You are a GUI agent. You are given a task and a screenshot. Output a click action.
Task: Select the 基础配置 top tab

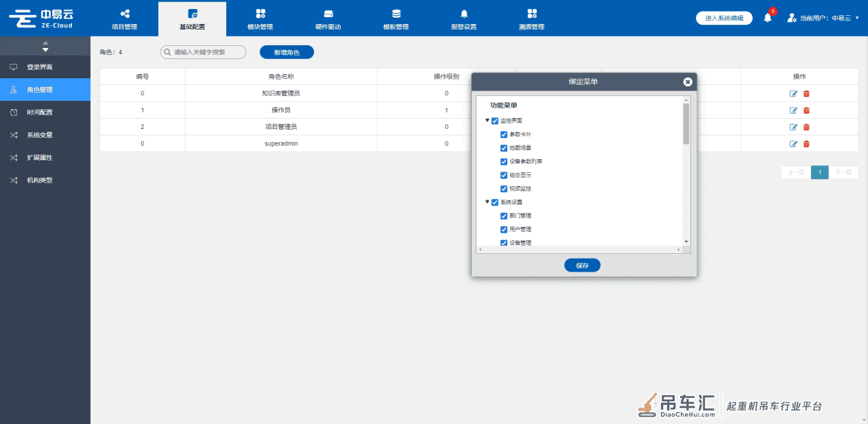pyautogui.click(x=192, y=19)
